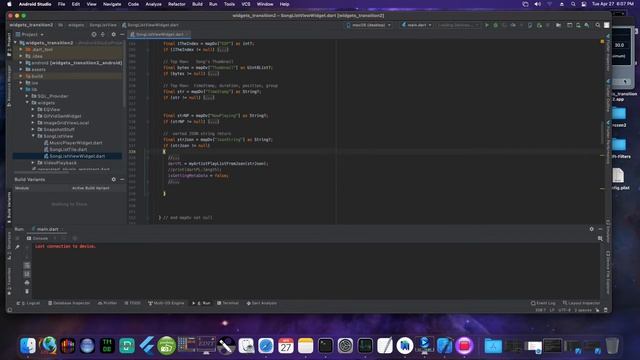Open Finder from the Dock

pyautogui.click(x=28, y=345)
